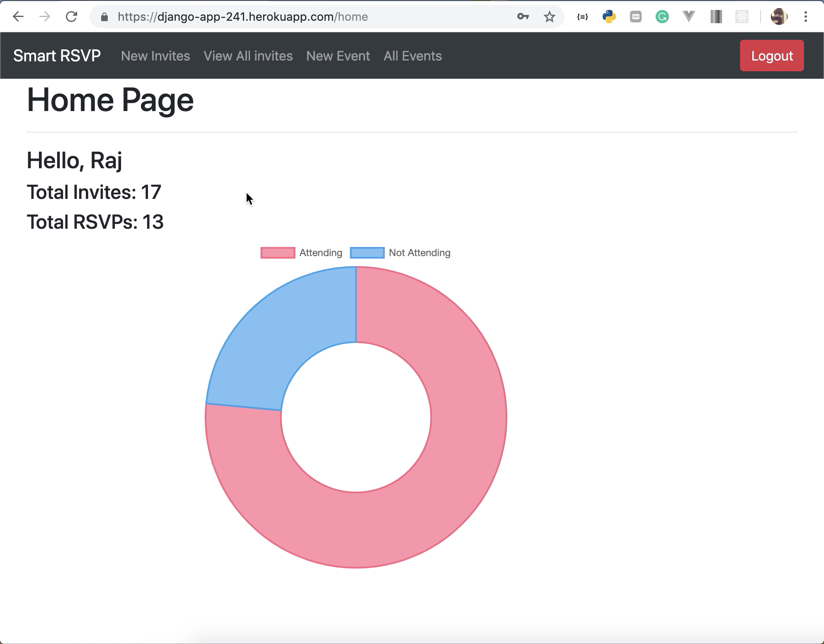Viewport: 824px width, 644px height.
Task: Bookmark this page with the star icon
Action: tap(549, 17)
